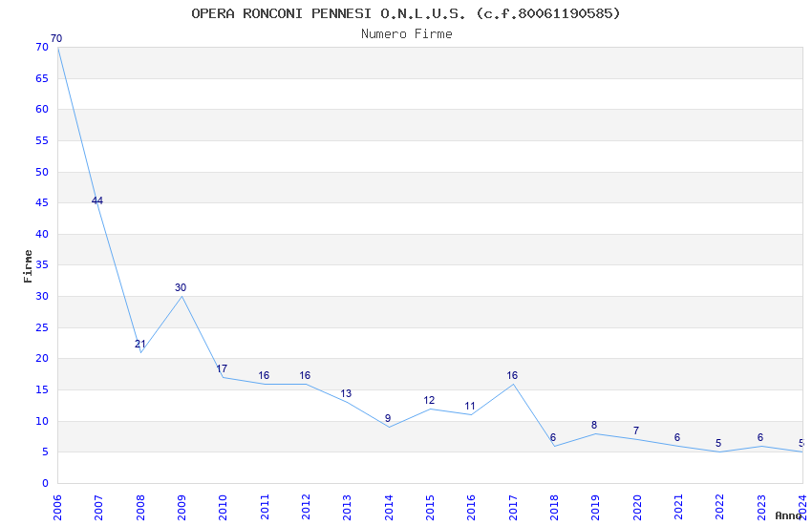Click x-axis year label 2011

click(265, 508)
